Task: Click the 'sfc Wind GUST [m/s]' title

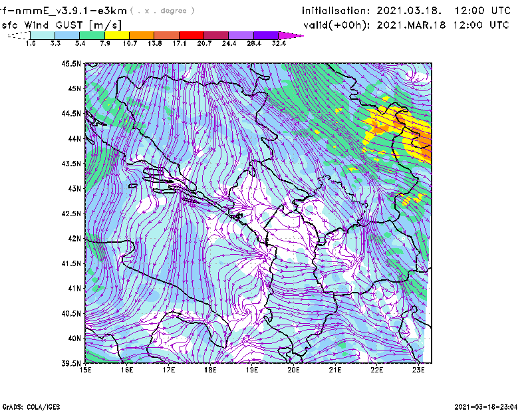Action: 62,25
